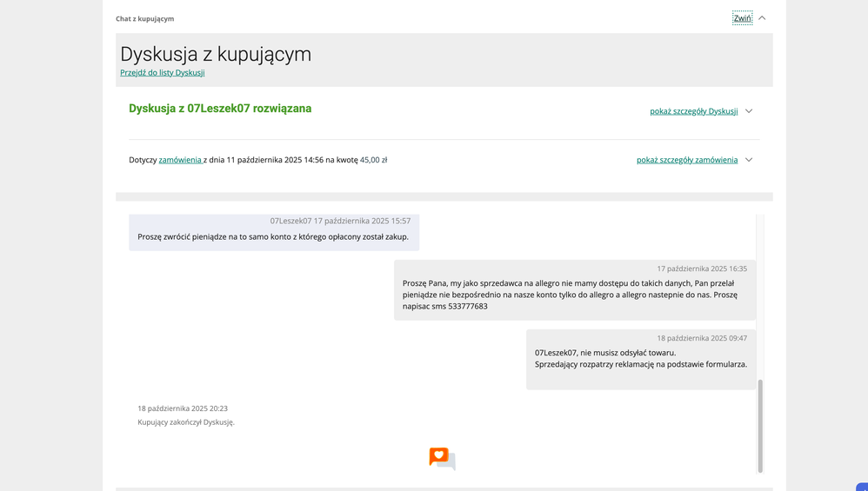
Task: Click the "Kupujący zakończył Dyskusję." status text
Action: (x=186, y=422)
